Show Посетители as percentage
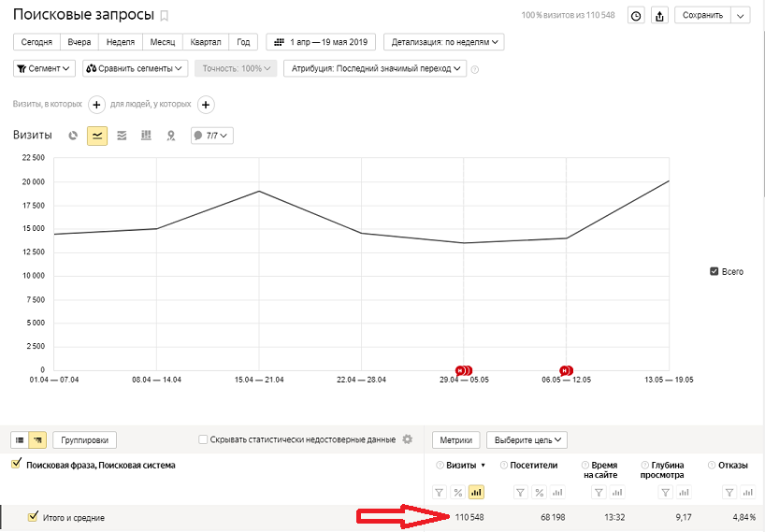The width and height of the screenshot is (765, 532). (x=539, y=493)
